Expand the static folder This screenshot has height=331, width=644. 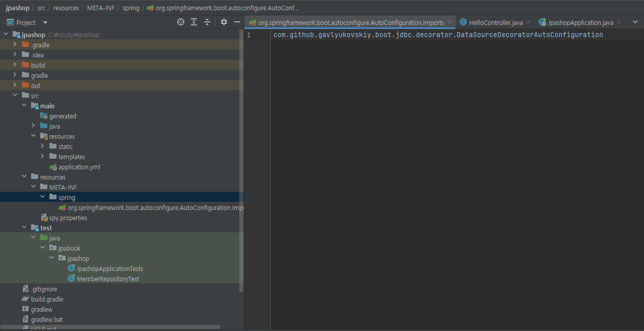(43, 146)
